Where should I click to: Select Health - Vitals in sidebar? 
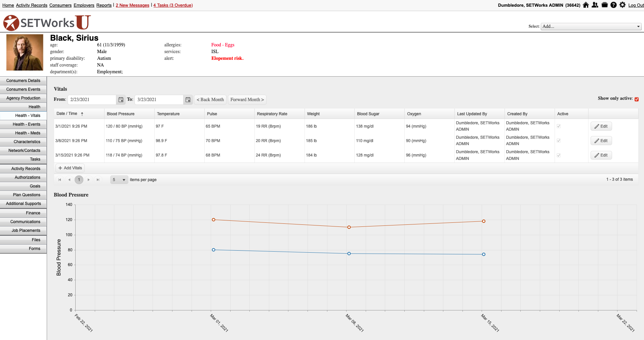(x=23, y=116)
